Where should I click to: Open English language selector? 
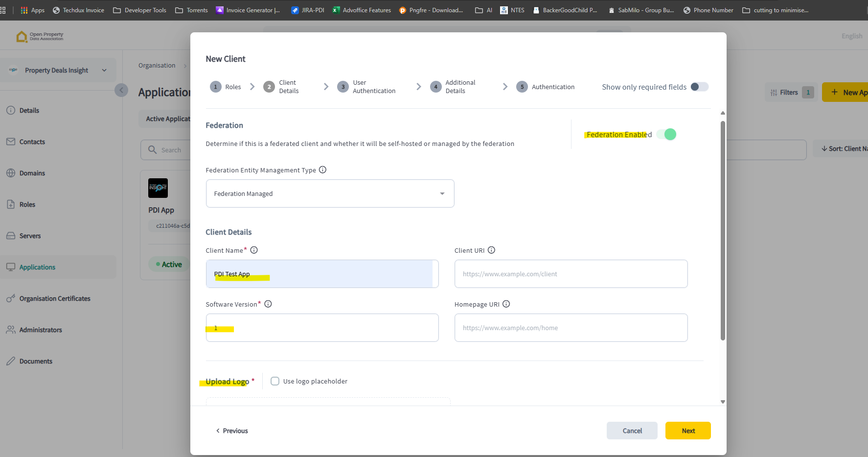pos(852,36)
